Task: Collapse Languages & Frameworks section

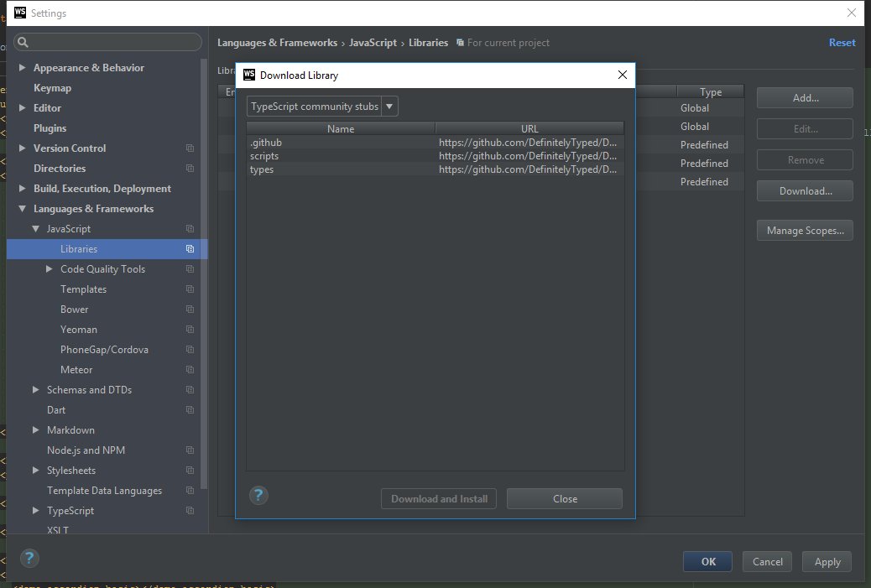Action: tap(22, 209)
